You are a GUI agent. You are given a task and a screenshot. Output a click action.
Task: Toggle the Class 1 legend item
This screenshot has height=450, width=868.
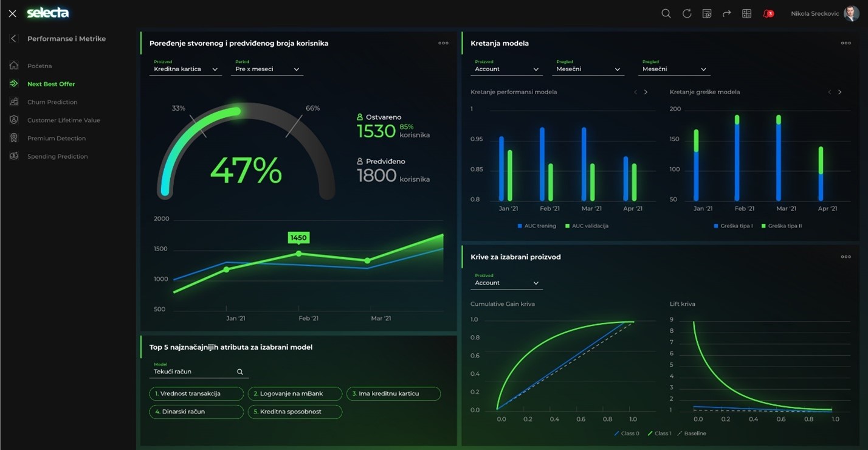[660, 434]
